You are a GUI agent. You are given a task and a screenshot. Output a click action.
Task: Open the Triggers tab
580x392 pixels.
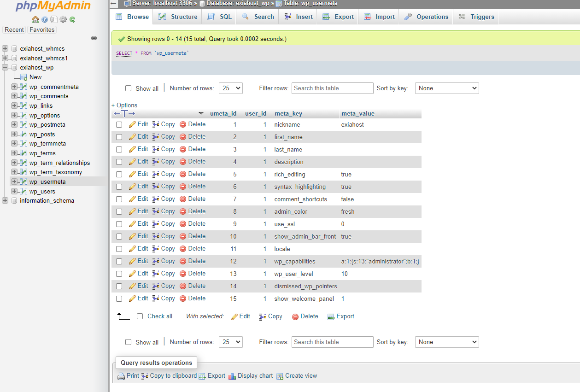[x=476, y=17]
